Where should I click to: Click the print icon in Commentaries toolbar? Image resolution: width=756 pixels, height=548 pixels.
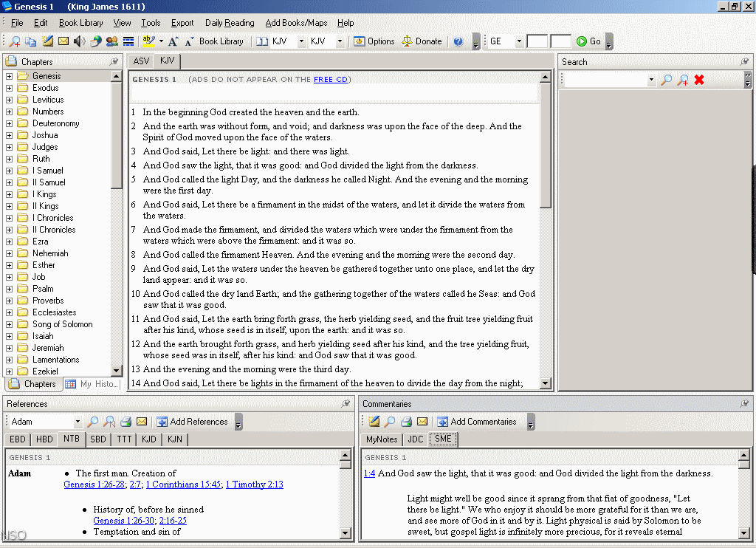pos(407,422)
